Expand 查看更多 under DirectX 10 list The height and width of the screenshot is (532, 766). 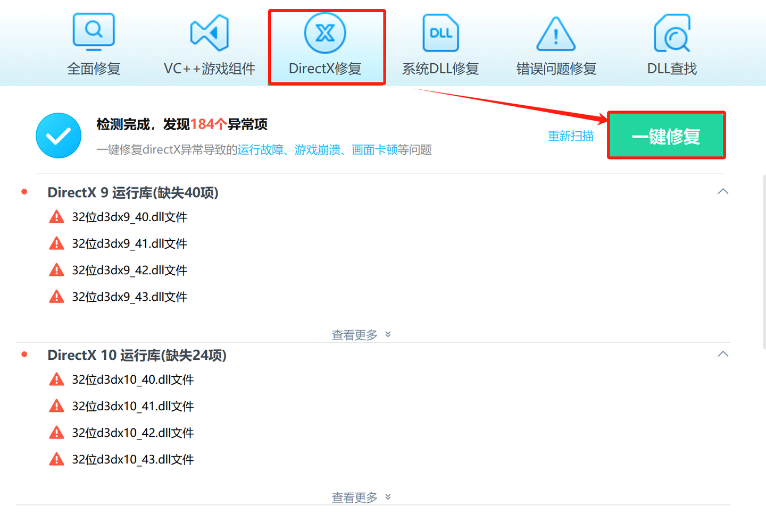coord(362,497)
